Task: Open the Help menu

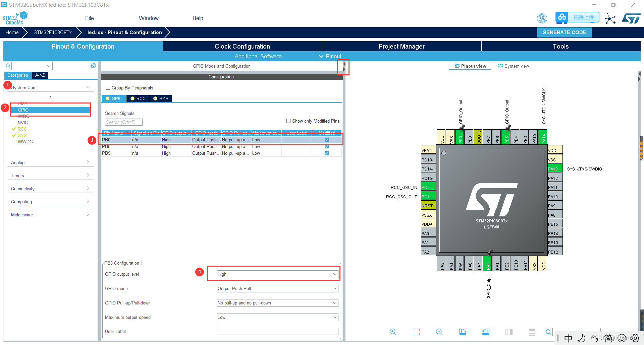Action: tap(198, 18)
